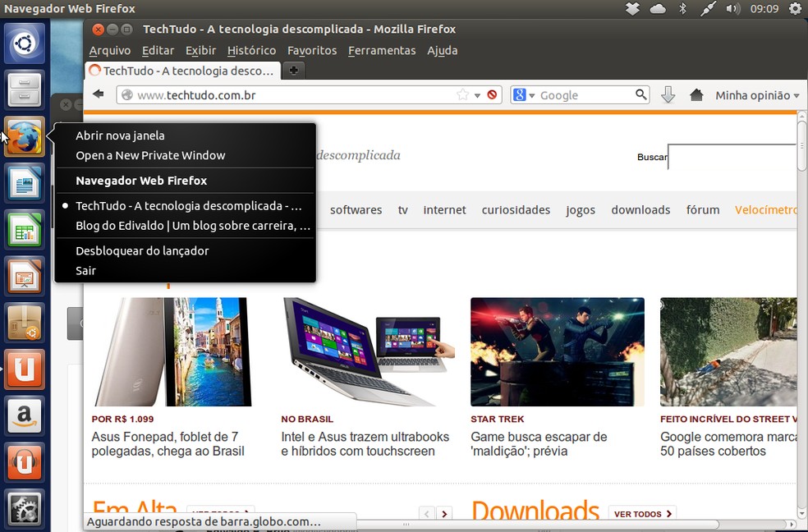Open Firefox downloads arrow
This screenshot has height=532, width=808.
tap(668, 94)
